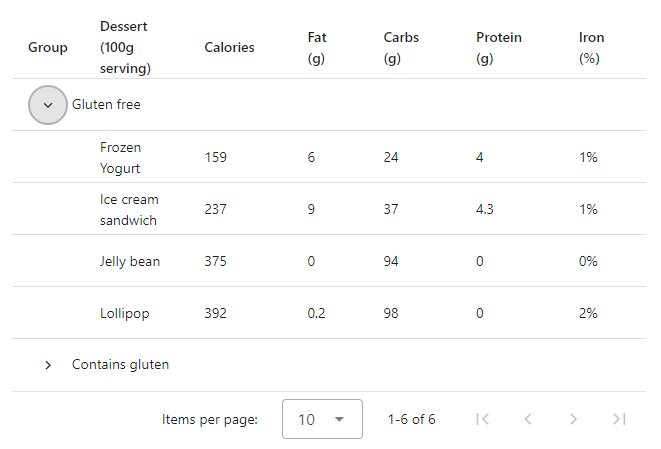Click the Protein (g) column header

[x=499, y=48]
